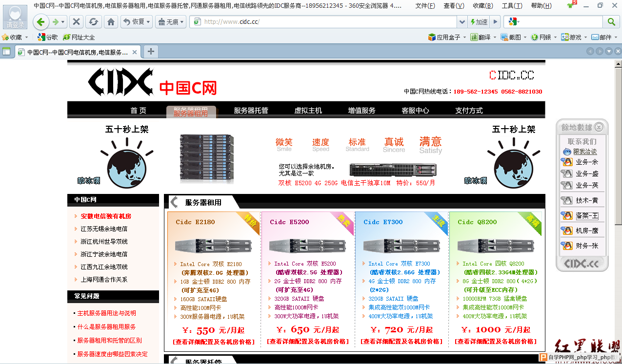Click the 备案-王 QQ contact

tap(580, 215)
